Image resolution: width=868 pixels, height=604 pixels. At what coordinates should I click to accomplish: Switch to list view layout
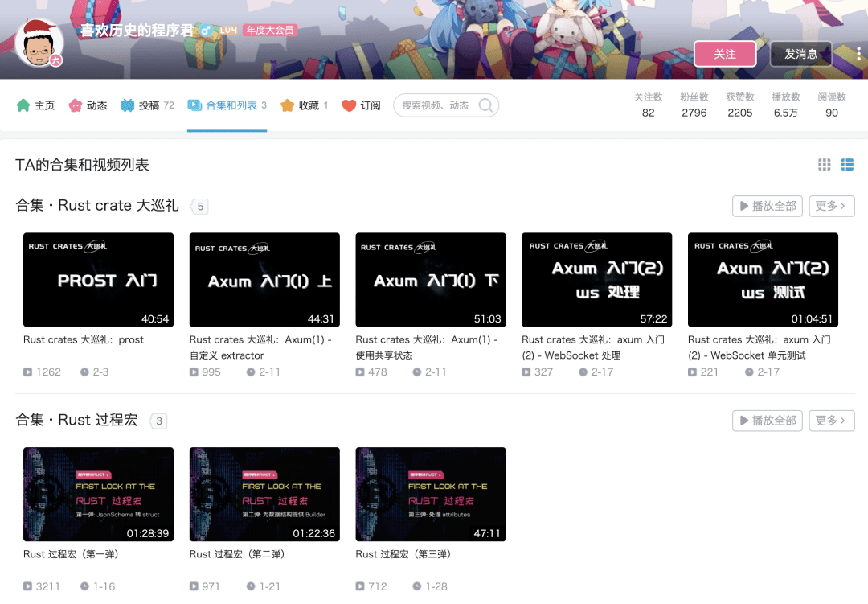click(847, 165)
